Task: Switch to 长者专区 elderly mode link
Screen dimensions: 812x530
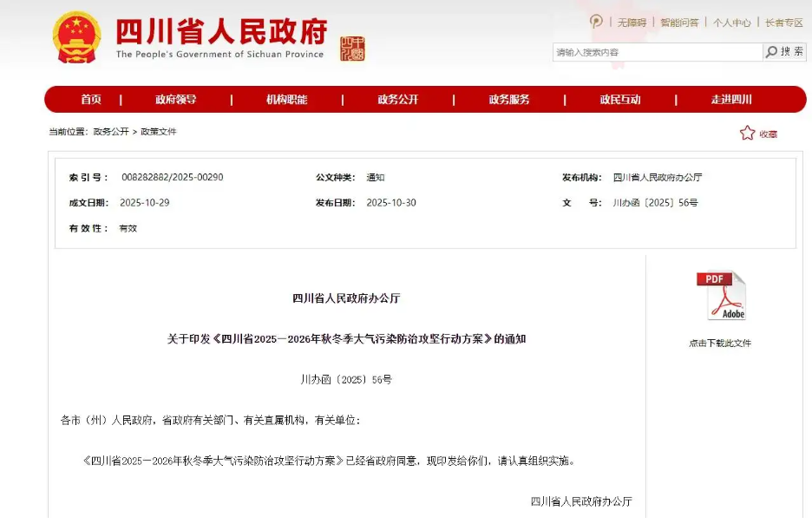Action: tap(784, 23)
